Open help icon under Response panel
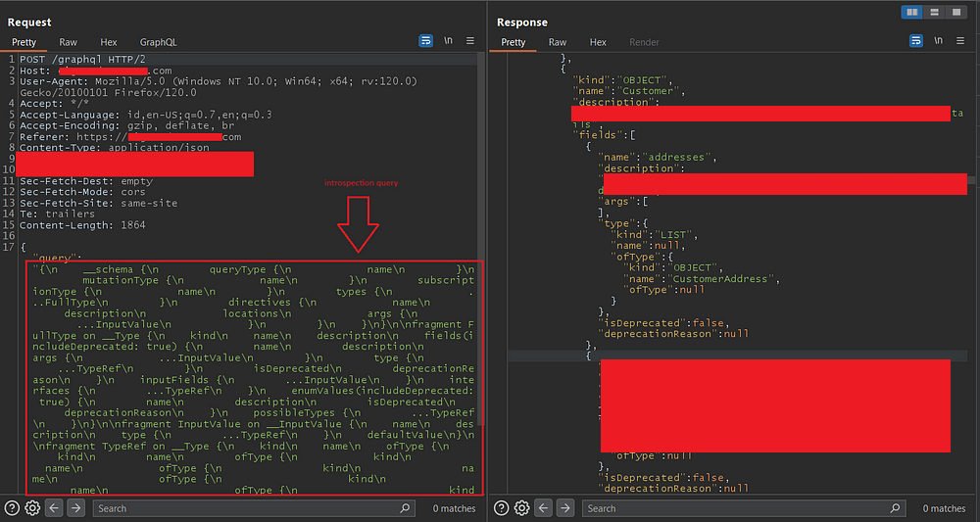Image resolution: width=980 pixels, height=522 pixels. (x=501, y=507)
